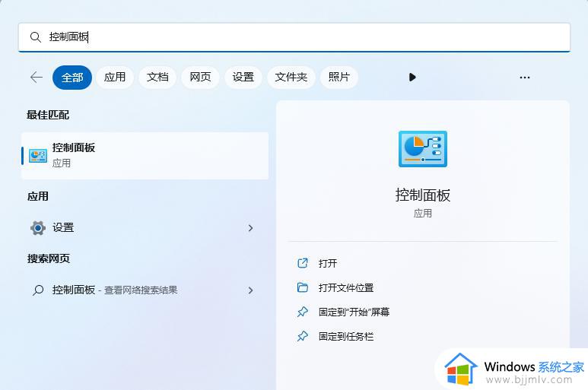Show more filters with the play arrow
Screen dimensions: 588x390
[412, 78]
